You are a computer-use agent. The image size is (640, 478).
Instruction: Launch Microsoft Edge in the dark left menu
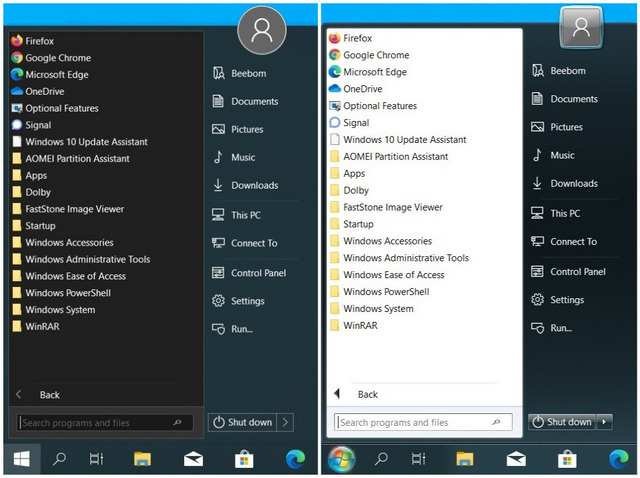50,74
